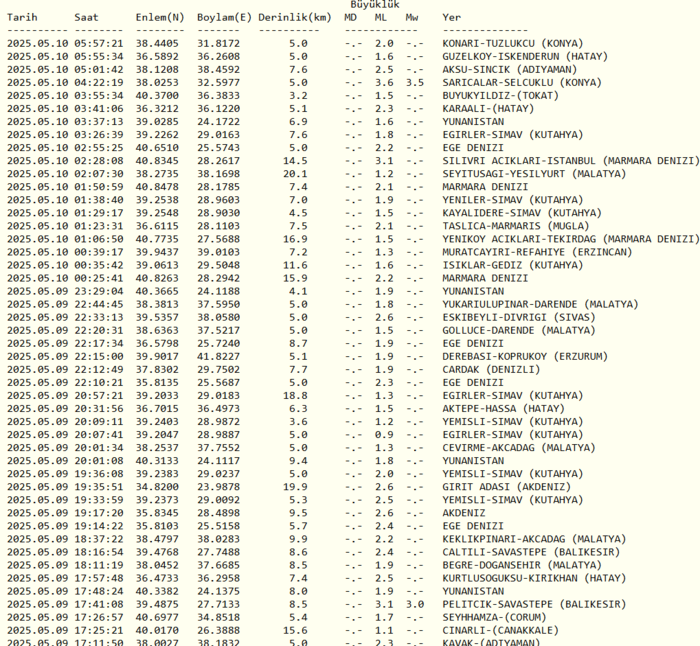Click the Enlem(N) column header
700x646 pixels.
[x=160, y=17]
